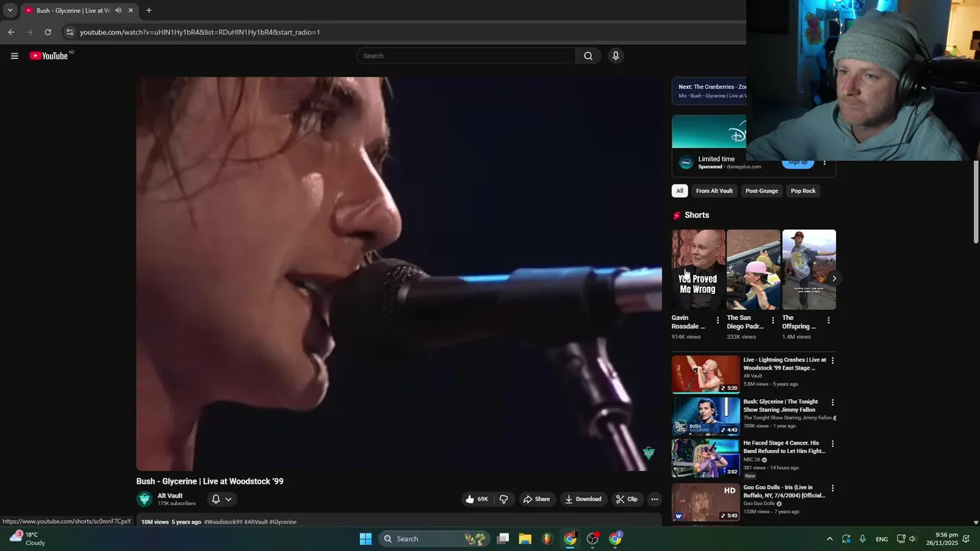This screenshot has width=980, height=551.
Task: Open The Offspring short
Action: (x=808, y=269)
